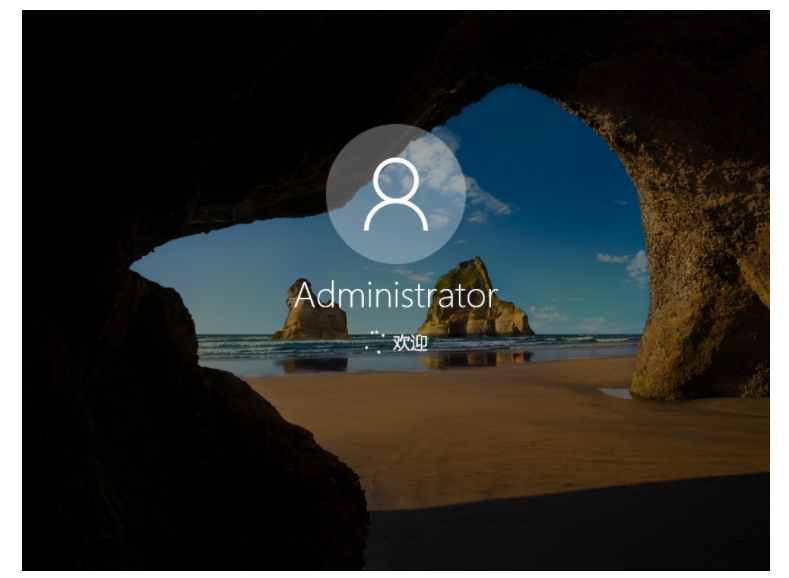The height and width of the screenshot is (578, 789).
Task: Click the small clouds near right cave wall
Action: [x=624, y=267]
